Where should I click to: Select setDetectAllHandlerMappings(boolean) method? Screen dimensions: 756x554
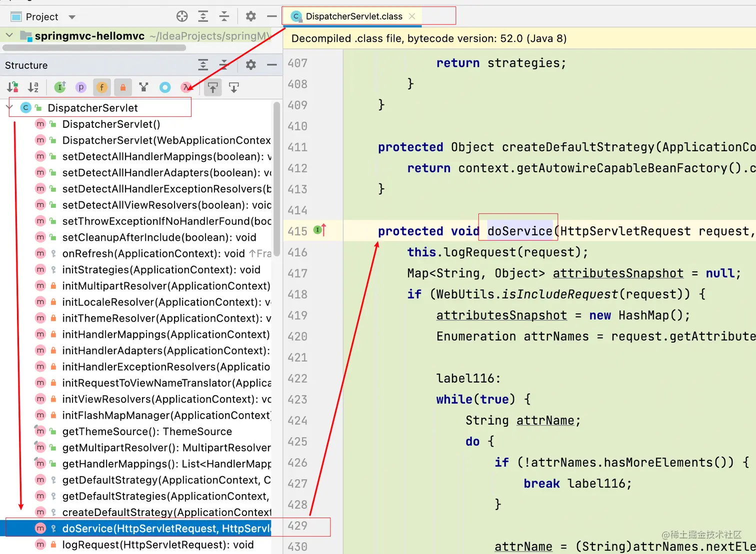click(x=166, y=156)
